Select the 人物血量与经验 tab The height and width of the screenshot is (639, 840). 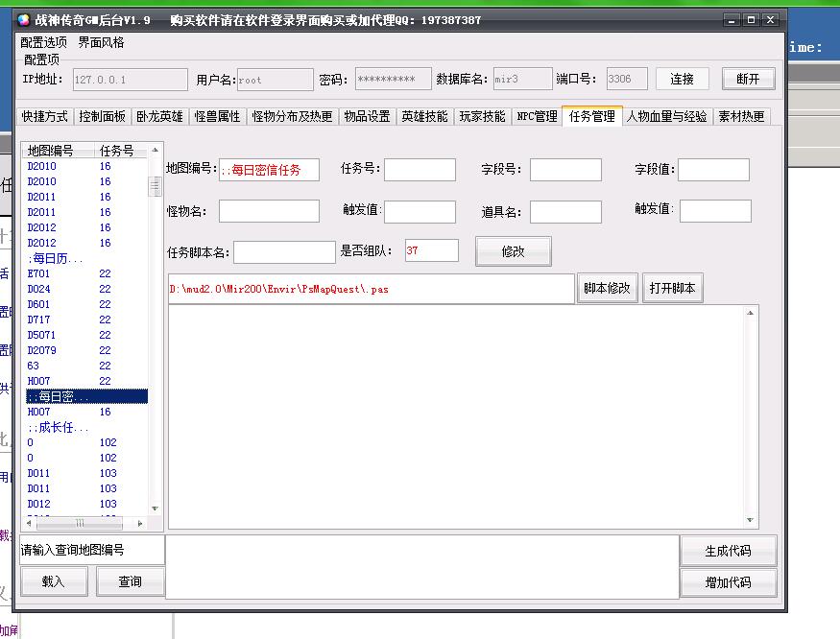click(666, 116)
